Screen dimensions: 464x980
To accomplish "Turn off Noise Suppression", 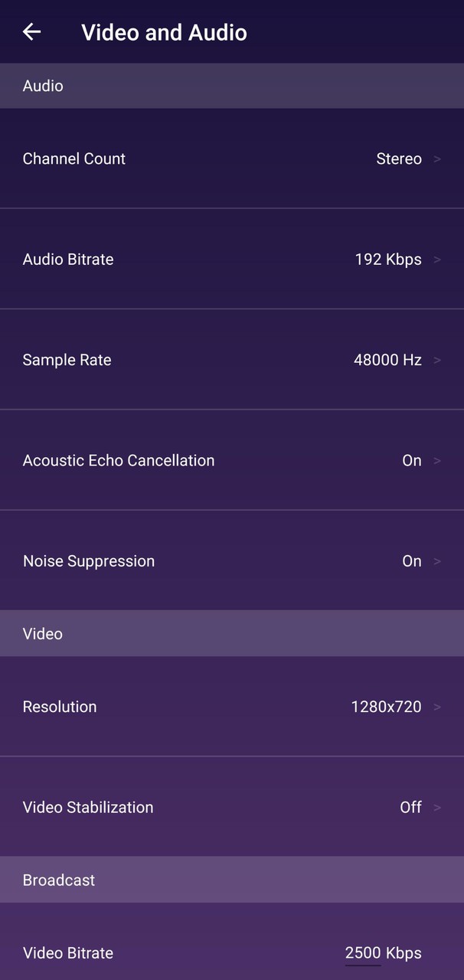I will (x=412, y=560).
